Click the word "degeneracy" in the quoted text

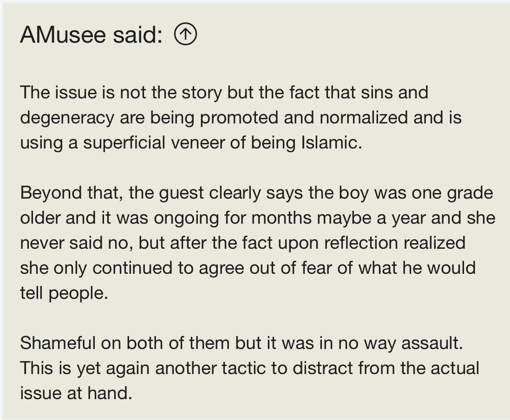[67, 118]
